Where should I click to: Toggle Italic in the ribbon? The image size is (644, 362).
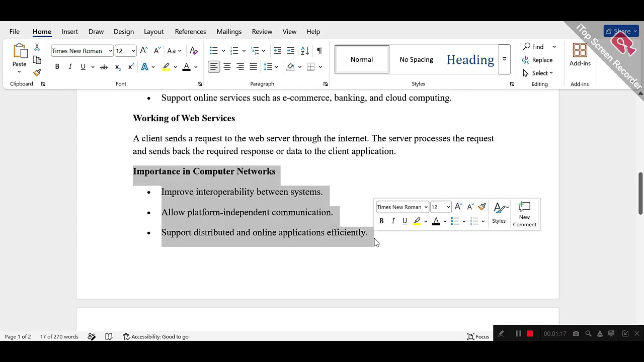(x=70, y=67)
